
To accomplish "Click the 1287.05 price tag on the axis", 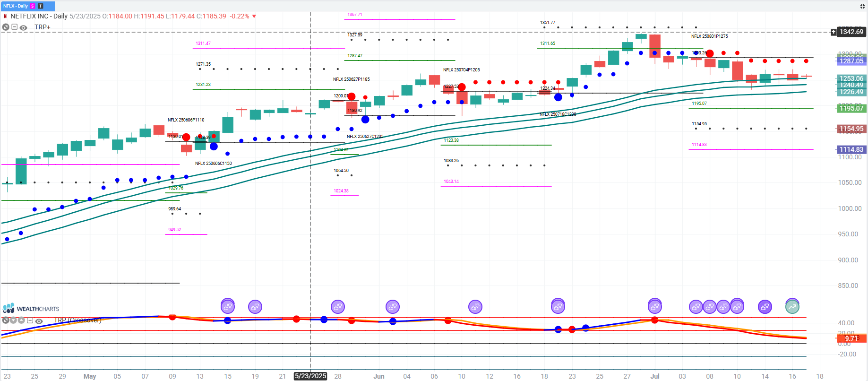I will point(851,61).
